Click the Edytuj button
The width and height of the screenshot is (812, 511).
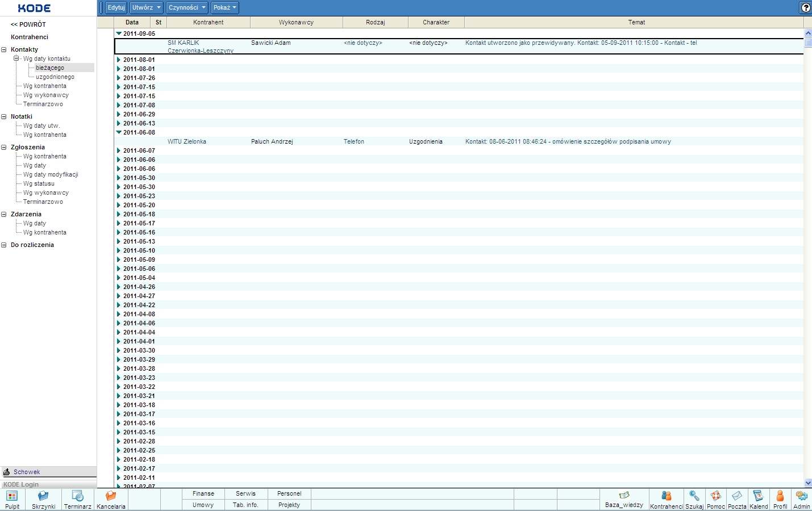(x=116, y=7)
